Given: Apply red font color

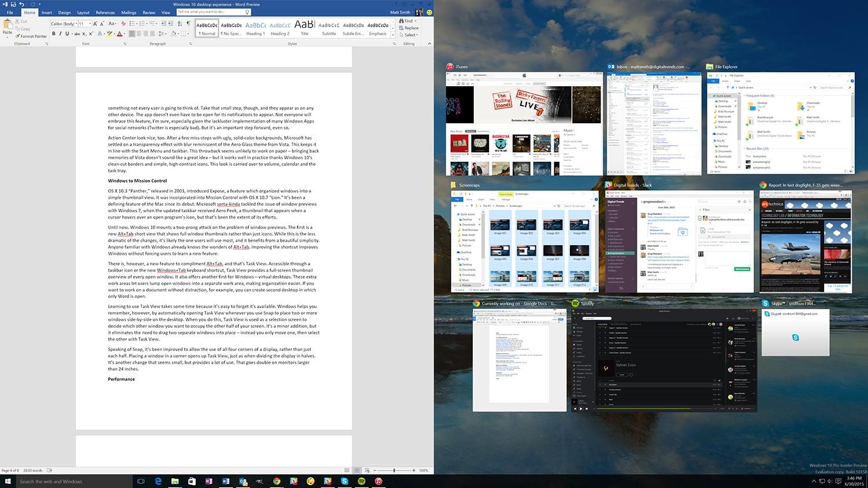Looking at the screenshot, I should pos(119,34).
